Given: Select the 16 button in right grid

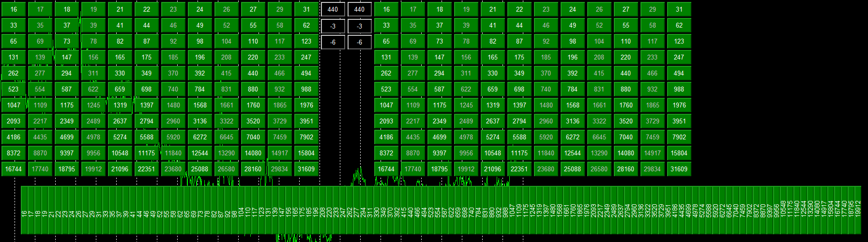Looking at the screenshot, I should tap(386, 9).
